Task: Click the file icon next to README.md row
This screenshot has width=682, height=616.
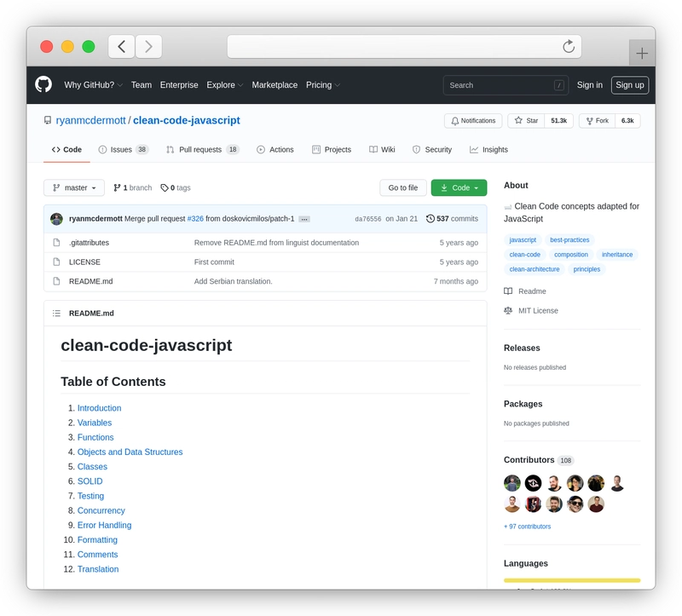Action: tap(56, 281)
